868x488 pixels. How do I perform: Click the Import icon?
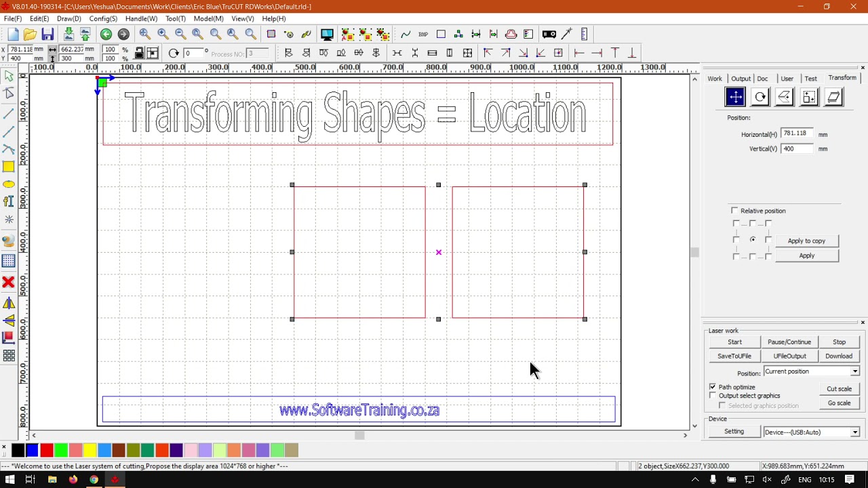point(68,35)
